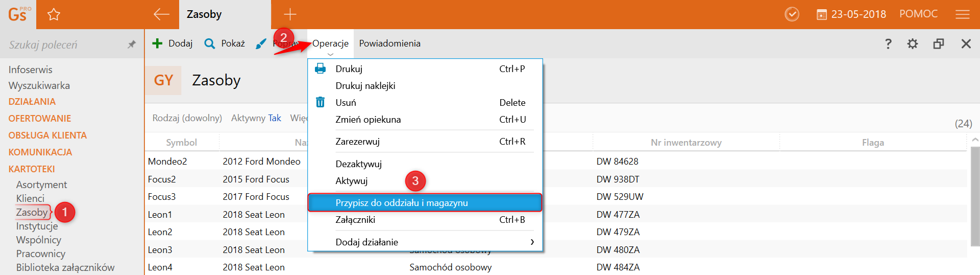Change the Aktywny Tak filter
The height and width of the screenshot is (275, 980).
point(256,118)
